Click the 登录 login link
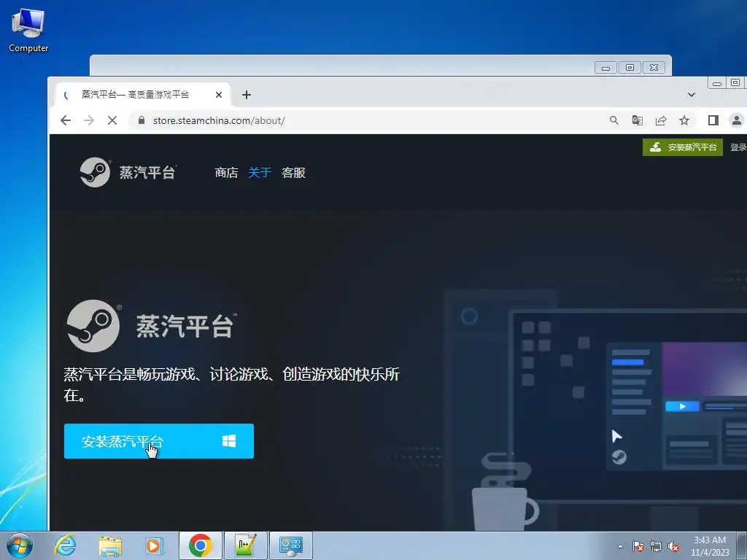 tap(738, 147)
